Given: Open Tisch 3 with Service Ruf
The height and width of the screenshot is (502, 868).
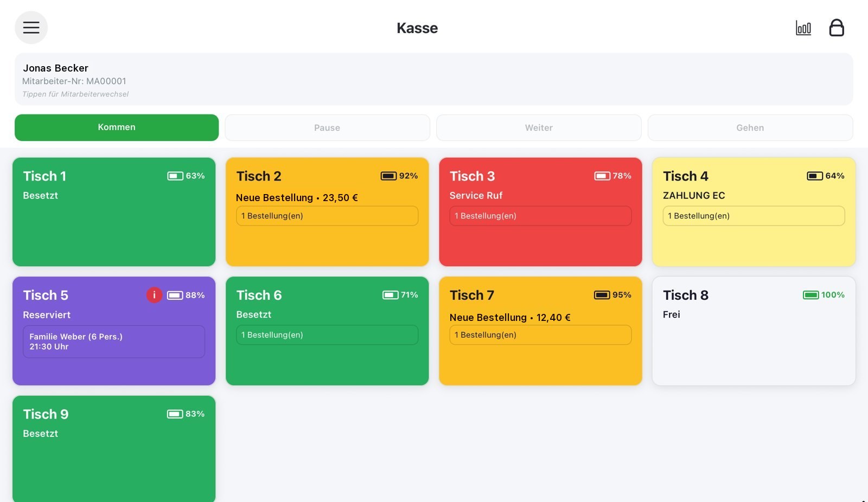Looking at the screenshot, I should 540,212.
